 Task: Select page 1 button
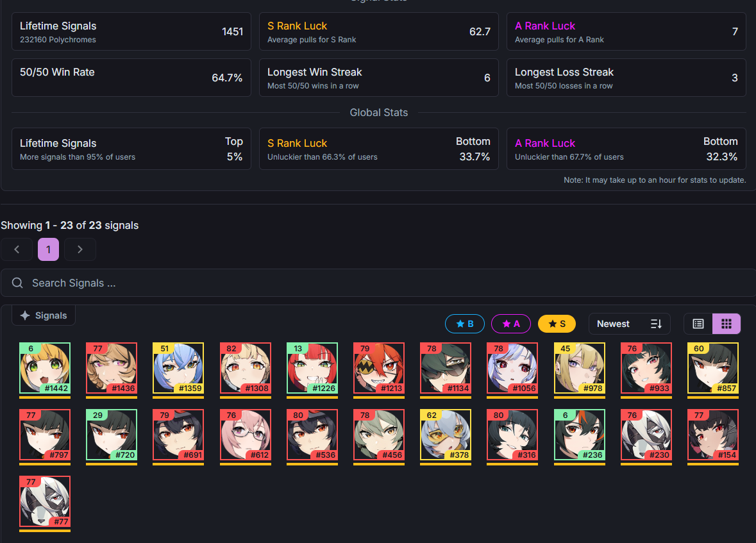click(x=48, y=249)
